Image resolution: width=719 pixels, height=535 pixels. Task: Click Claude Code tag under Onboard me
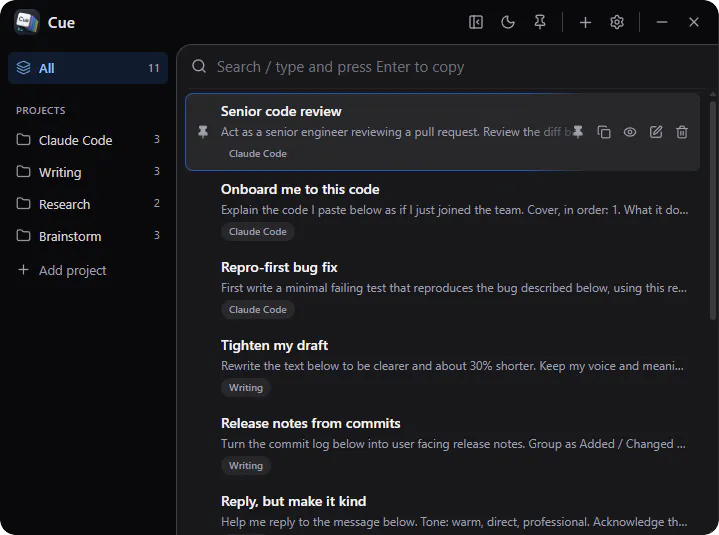pos(258,232)
